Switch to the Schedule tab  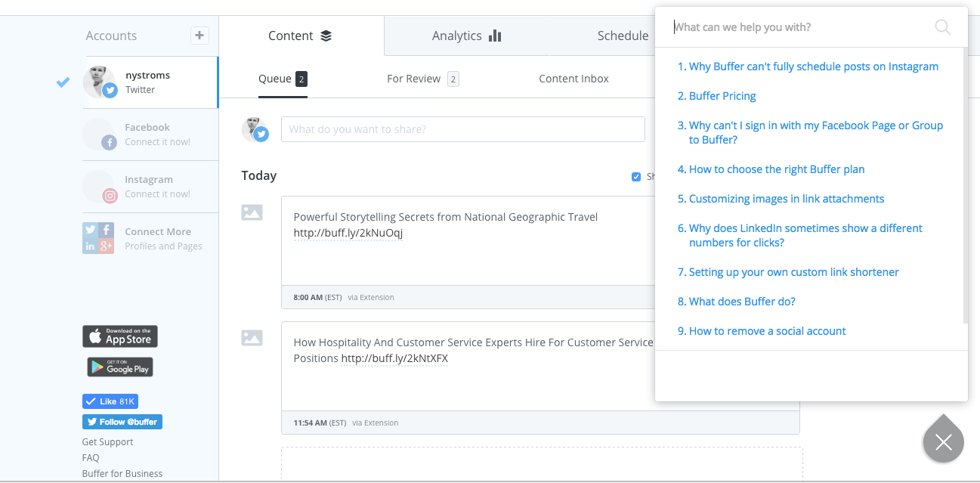click(x=623, y=36)
